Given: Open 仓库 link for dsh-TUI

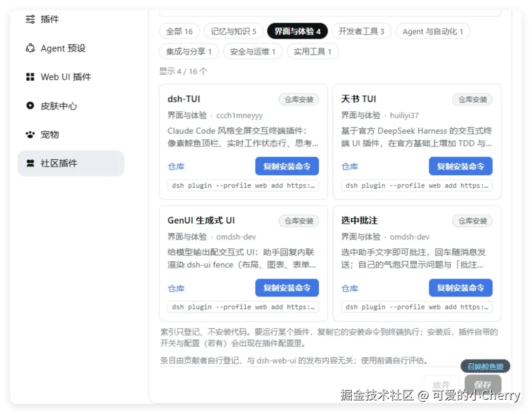Looking at the screenshot, I should (176, 167).
